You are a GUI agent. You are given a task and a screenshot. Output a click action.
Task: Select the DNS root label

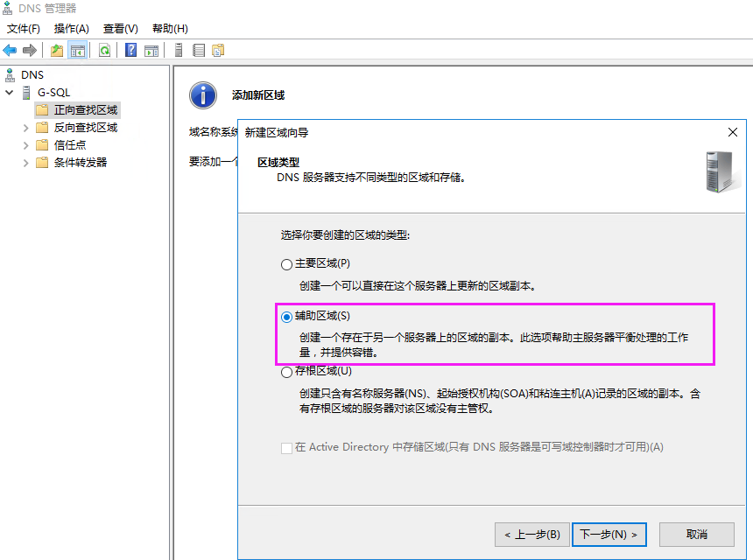click(x=32, y=75)
